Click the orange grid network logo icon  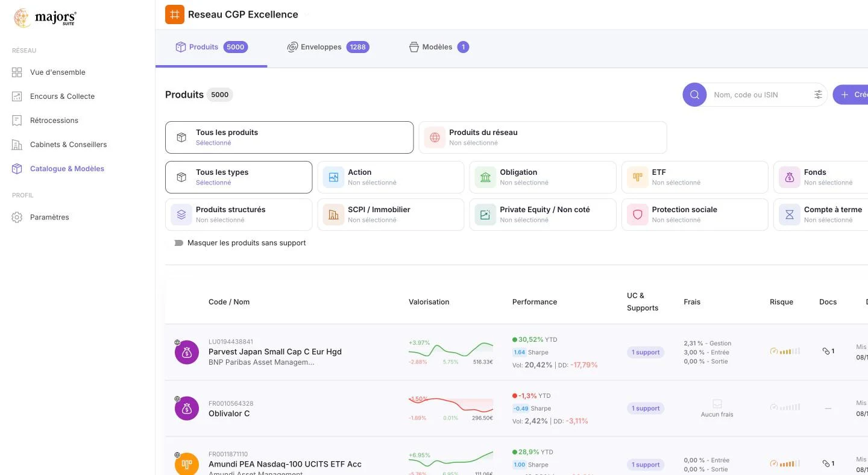tap(175, 14)
